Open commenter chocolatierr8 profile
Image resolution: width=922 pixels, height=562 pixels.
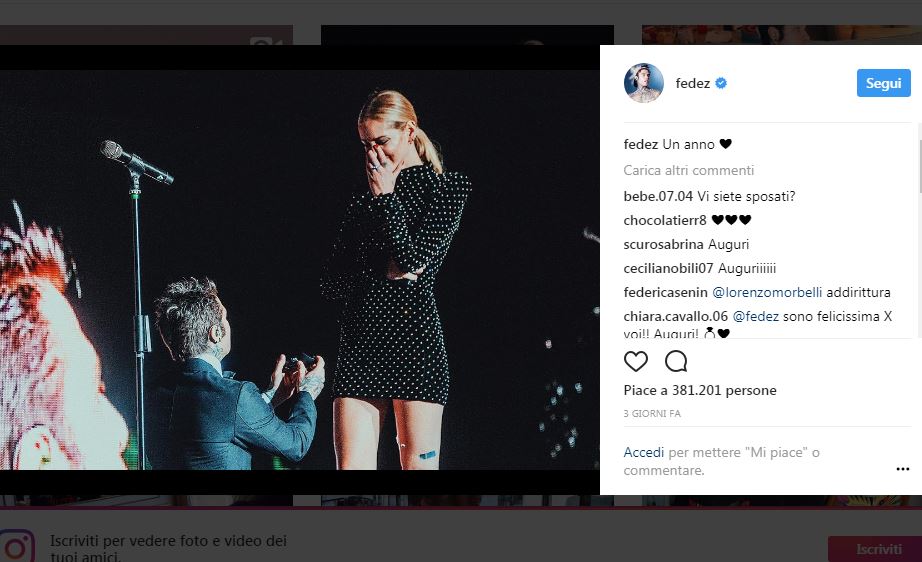pos(665,220)
